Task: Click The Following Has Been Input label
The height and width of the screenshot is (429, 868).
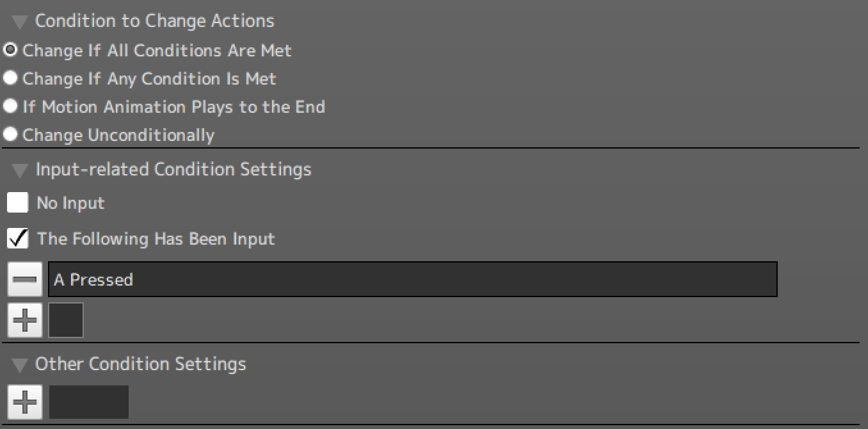Action: tap(156, 239)
